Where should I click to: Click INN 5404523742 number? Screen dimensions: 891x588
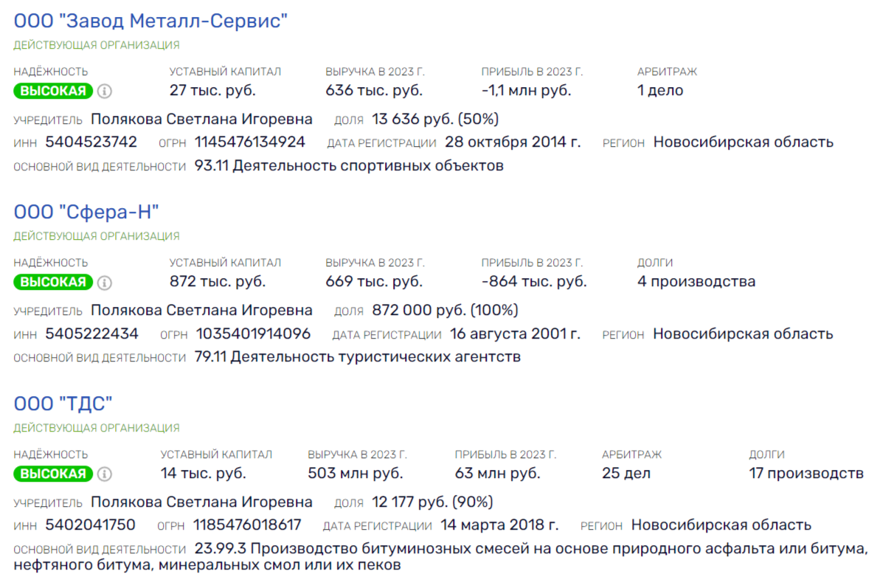coord(91,142)
